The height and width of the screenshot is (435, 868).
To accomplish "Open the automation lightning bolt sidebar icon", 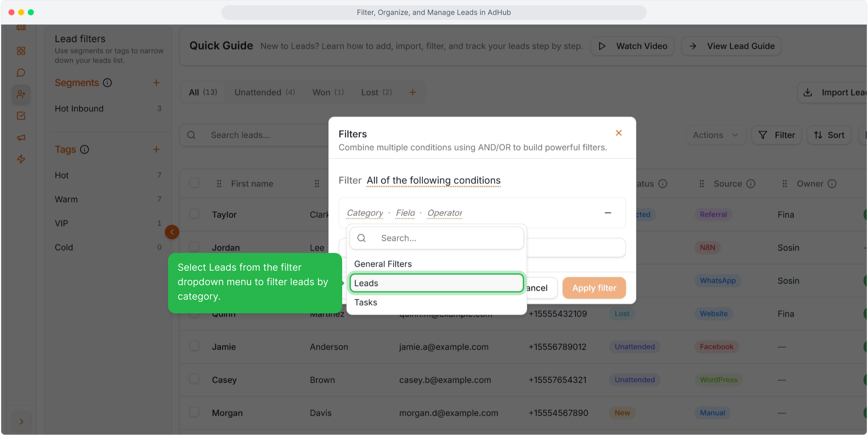I will [x=21, y=159].
